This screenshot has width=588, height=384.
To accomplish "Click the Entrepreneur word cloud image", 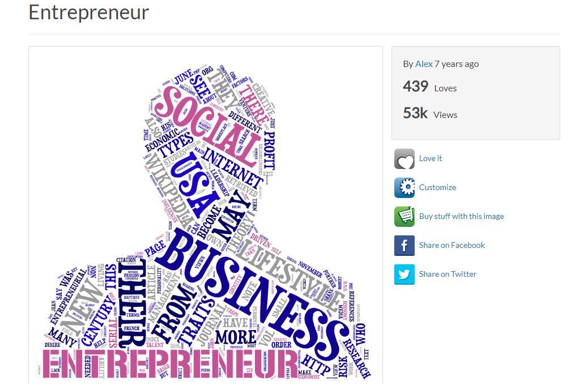I will pos(206,216).
